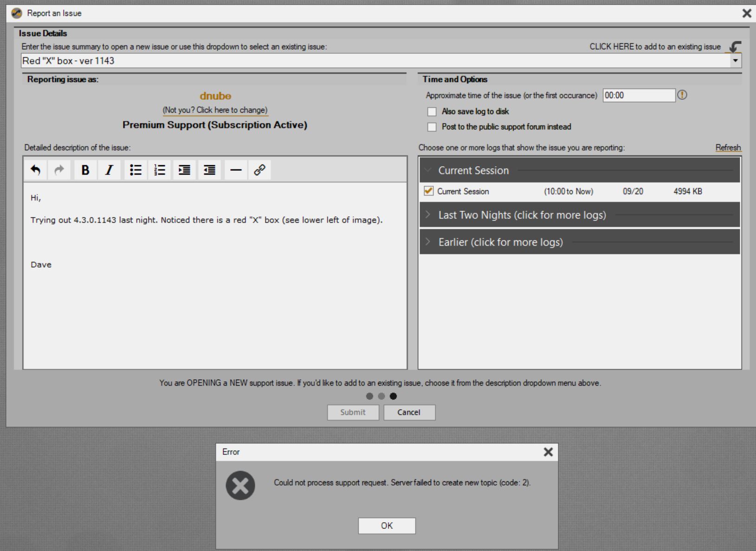
Task: Uncheck the Current Session log checkbox
Action: pyautogui.click(x=429, y=191)
